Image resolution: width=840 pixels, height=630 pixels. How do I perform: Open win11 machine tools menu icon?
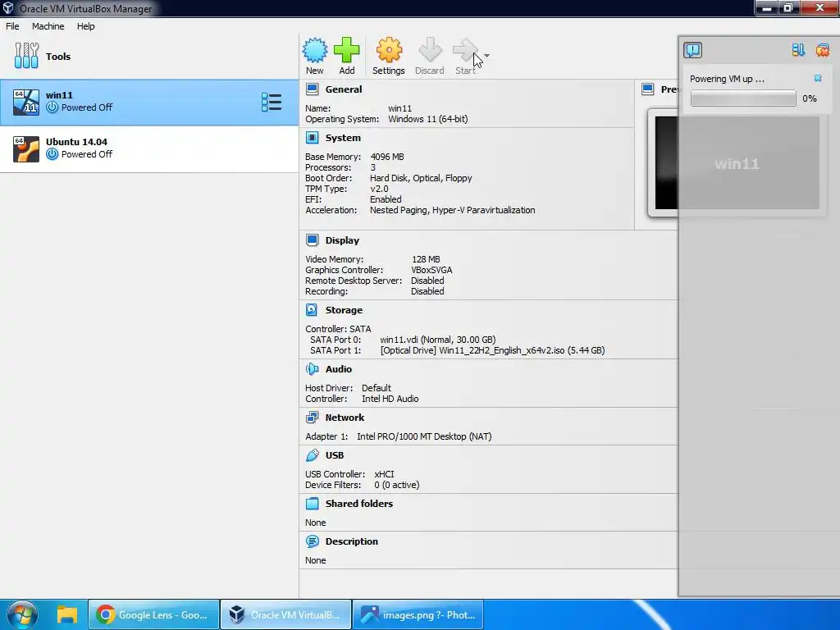[x=271, y=102]
